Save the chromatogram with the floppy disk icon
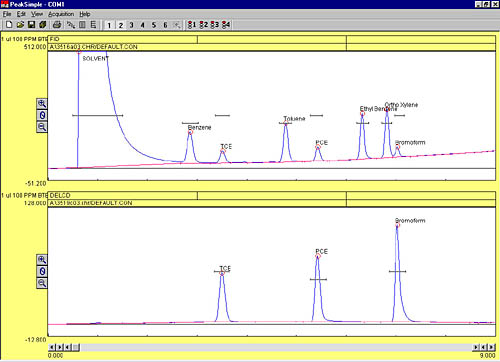500x362 pixels. pos(31,25)
